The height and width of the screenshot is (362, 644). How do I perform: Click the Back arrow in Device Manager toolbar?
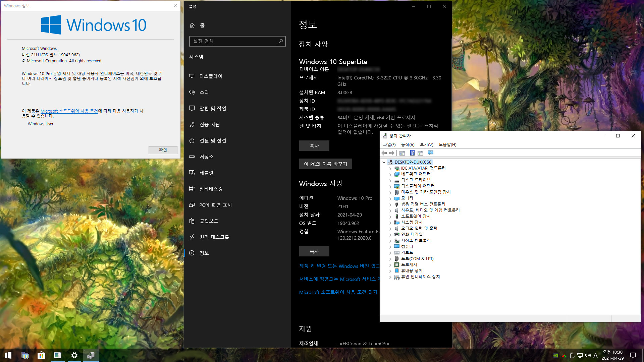coord(384,153)
